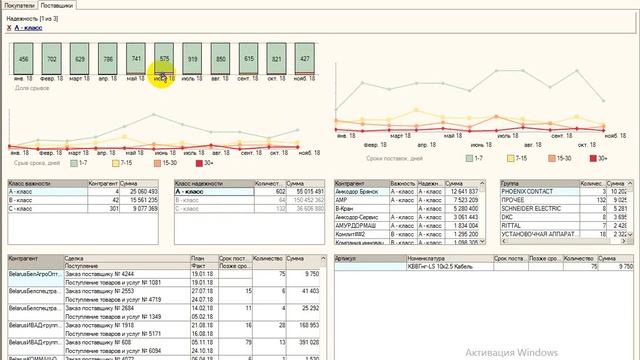This screenshot has width=640, height=360.
Task: Click the 30+ swatch in Срыв срока legend
Action: point(199,163)
